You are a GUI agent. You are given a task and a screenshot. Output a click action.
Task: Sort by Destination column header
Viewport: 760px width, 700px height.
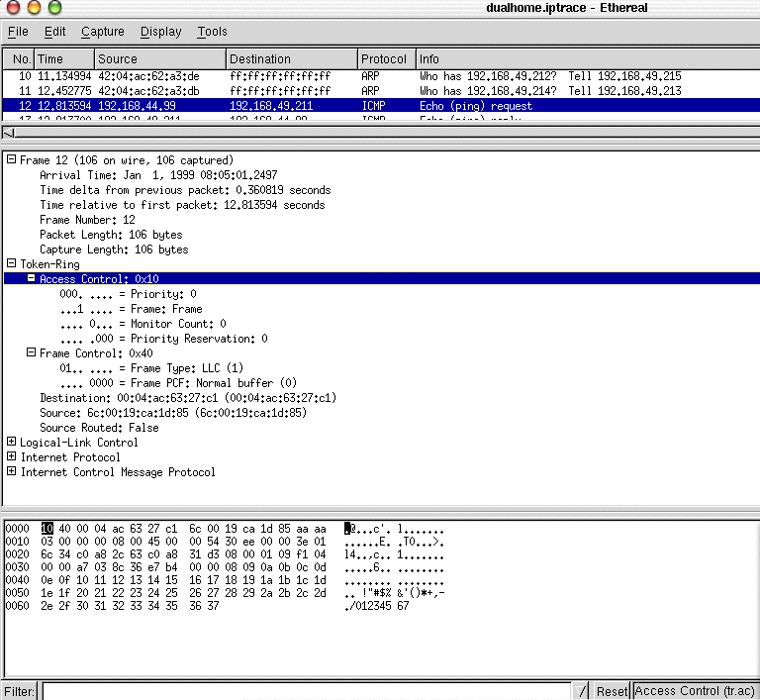point(291,59)
